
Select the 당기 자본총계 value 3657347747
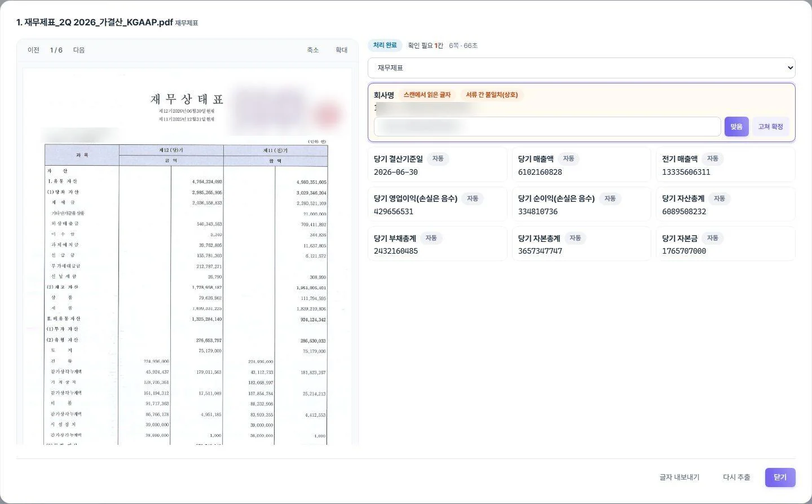[540, 251]
